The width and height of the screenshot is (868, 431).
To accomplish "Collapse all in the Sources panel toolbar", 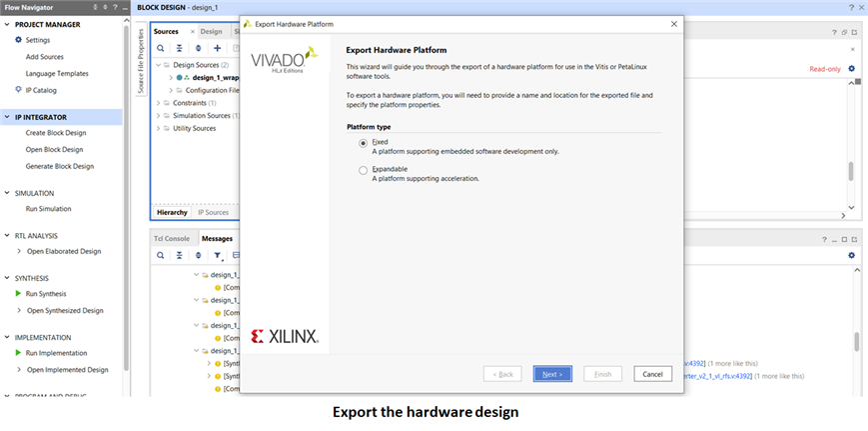I will point(180,48).
